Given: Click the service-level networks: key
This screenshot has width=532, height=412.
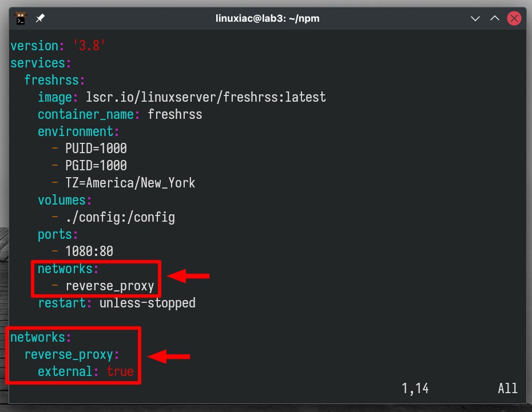Looking at the screenshot, I should (x=68, y=269).
